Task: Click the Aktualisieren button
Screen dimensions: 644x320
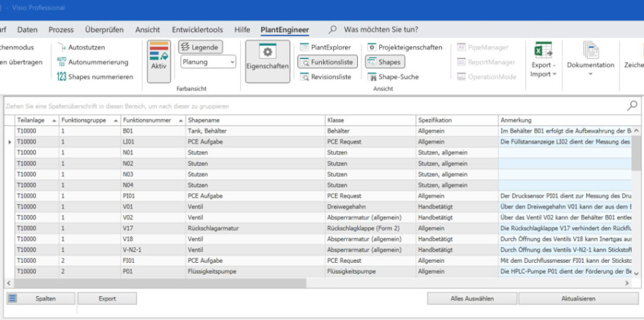Action: point(578,299)
